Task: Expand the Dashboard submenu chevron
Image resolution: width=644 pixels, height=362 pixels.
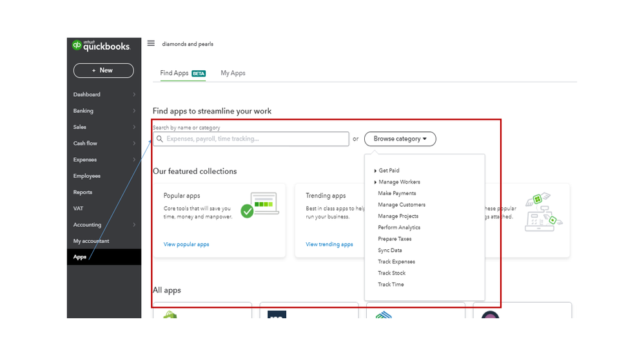Action: pos(134,95)
